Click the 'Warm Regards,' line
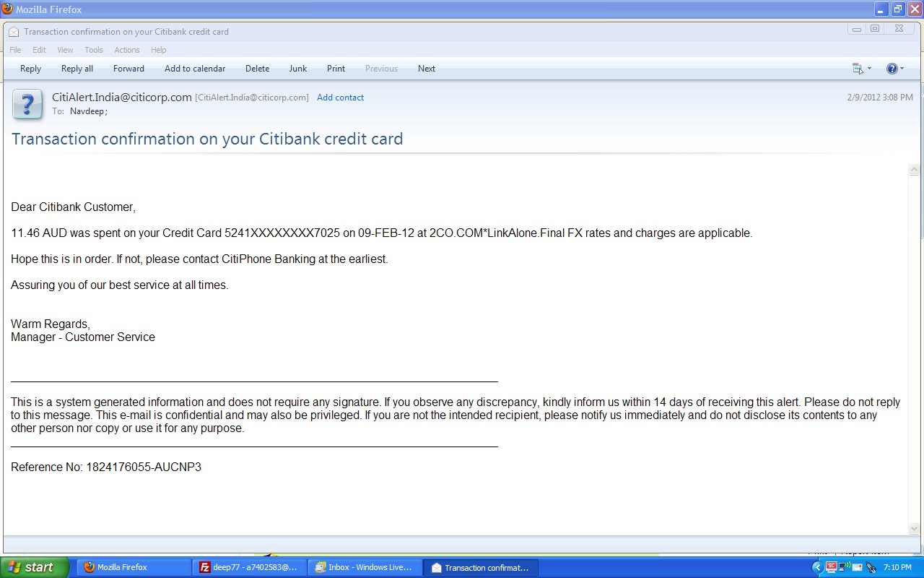This screenshot has height=578, width=924. (51, 324)
